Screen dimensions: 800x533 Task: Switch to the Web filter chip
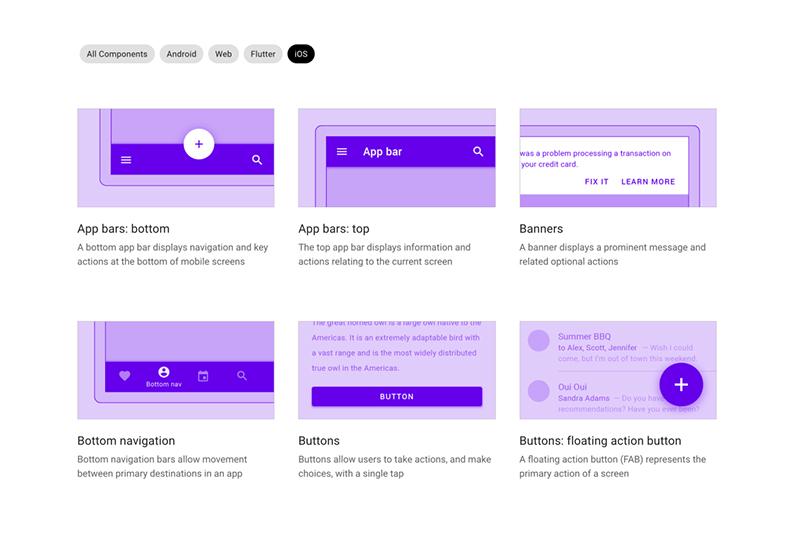(x=223, y=54)
